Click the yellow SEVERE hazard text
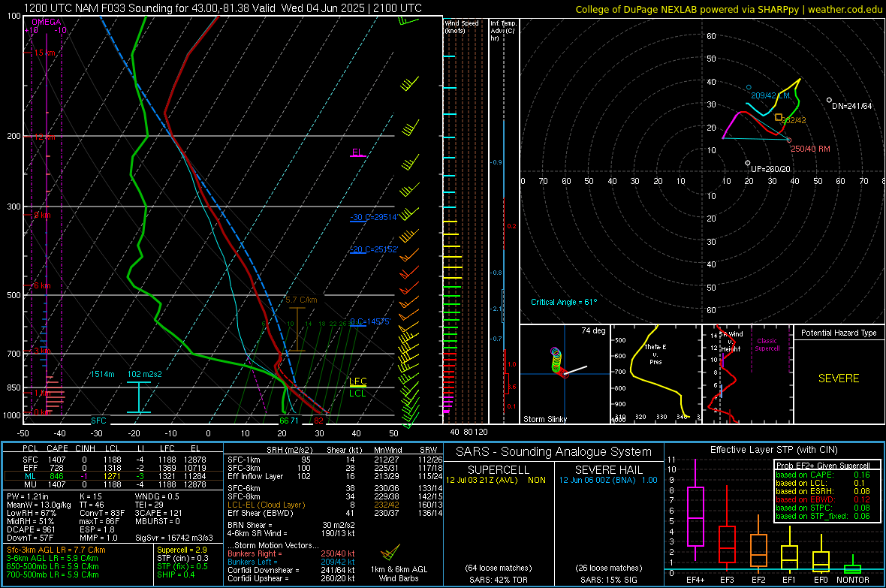886x588 pixels. [x=839, y=378]
